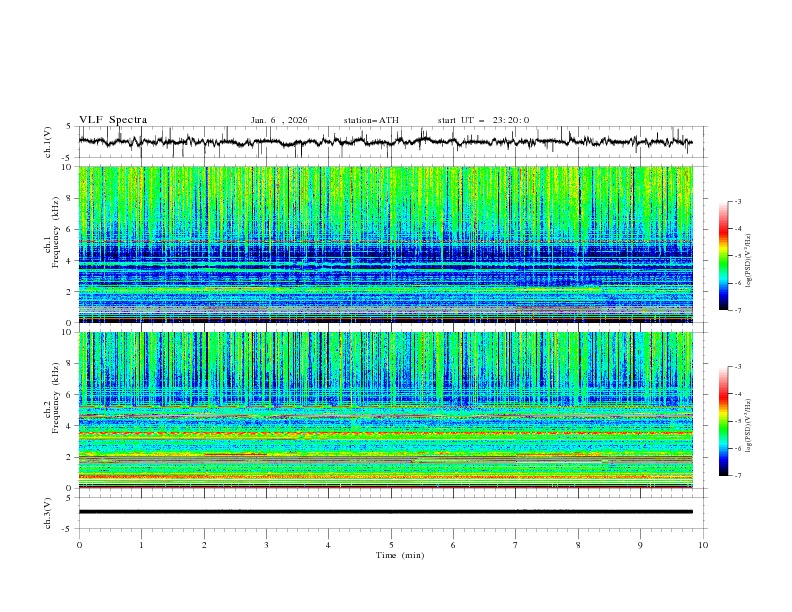Click the 'VLF Spectra' title text

click(113, 120)
